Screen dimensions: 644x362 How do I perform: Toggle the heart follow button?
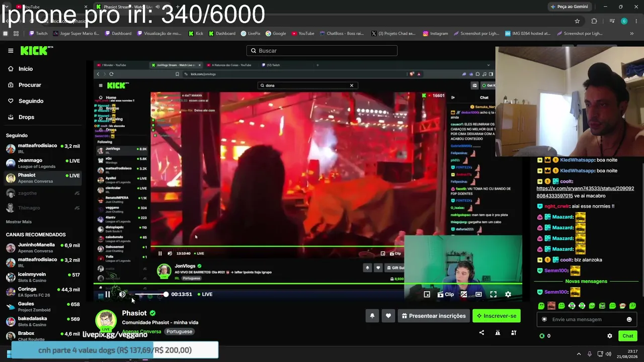point(388,316)
